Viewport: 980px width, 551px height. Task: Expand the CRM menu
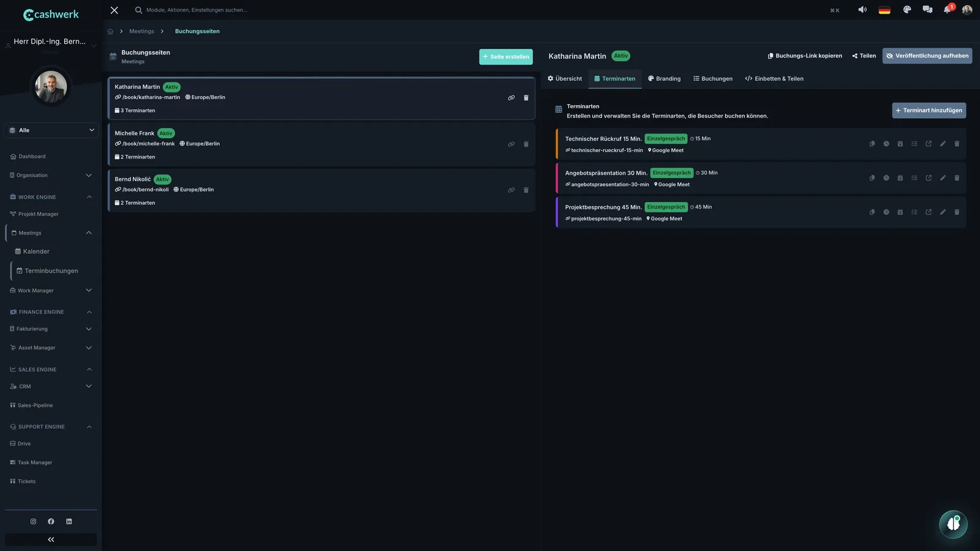tap(51, 387)
